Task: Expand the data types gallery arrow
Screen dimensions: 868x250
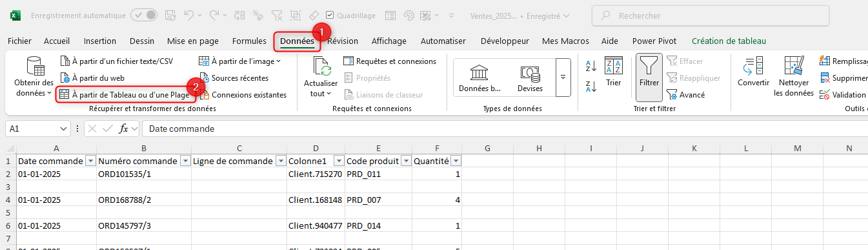Action: [563, 78]
